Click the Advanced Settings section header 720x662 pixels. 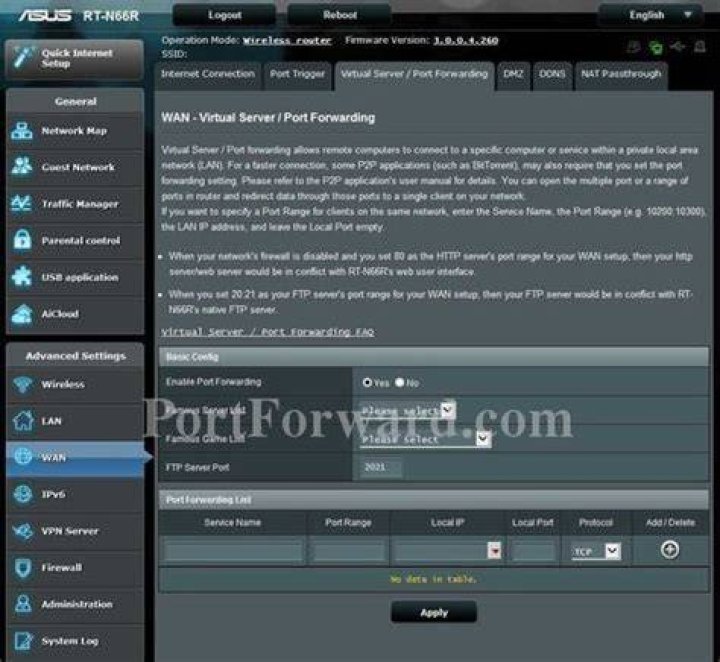76,356
